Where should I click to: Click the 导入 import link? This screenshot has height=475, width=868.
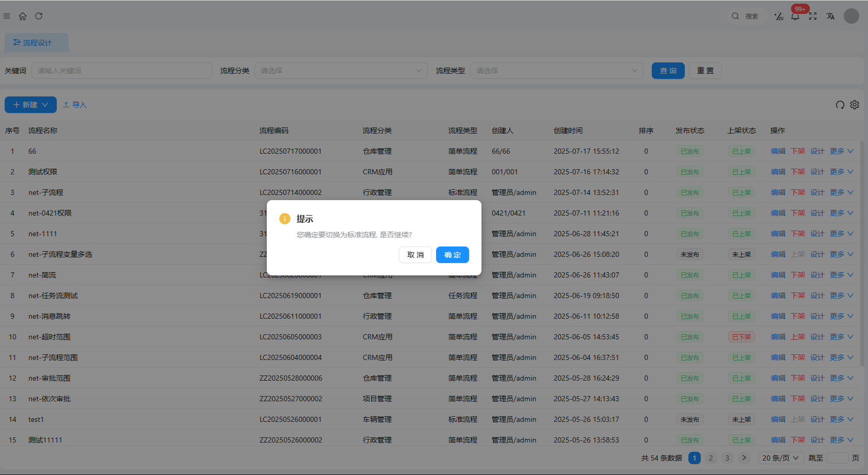click(x=75, y=105)
